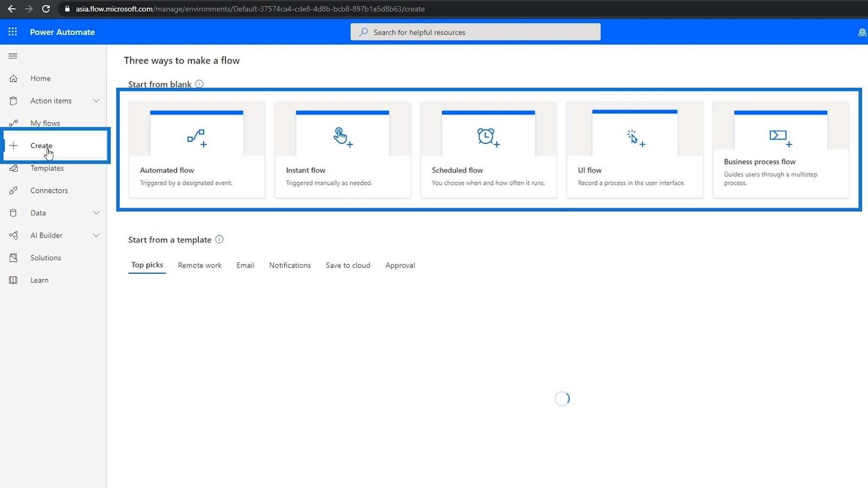Click the browser address bar URL
868x488 pixels.
[x=250, y=9]
